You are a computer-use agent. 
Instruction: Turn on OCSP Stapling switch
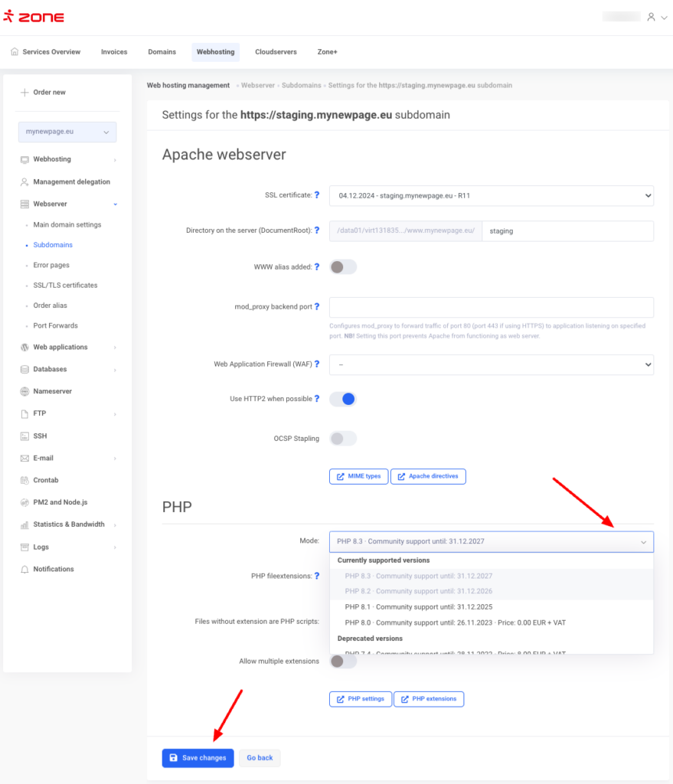[342, 439]
